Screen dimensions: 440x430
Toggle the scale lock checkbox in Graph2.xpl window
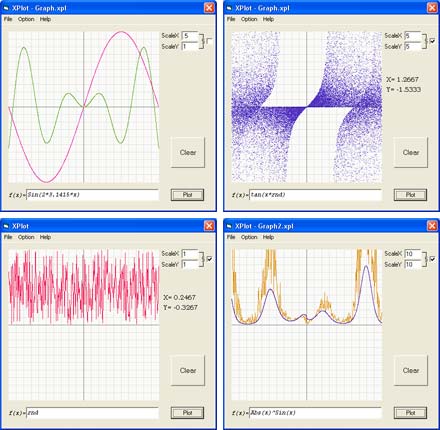[432, 259]
